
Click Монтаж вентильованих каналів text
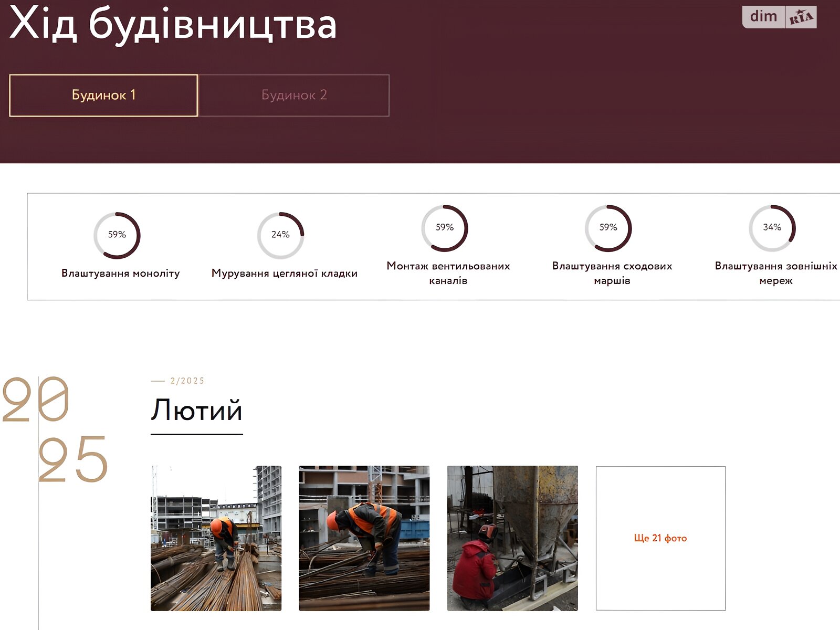click(448, 273)
